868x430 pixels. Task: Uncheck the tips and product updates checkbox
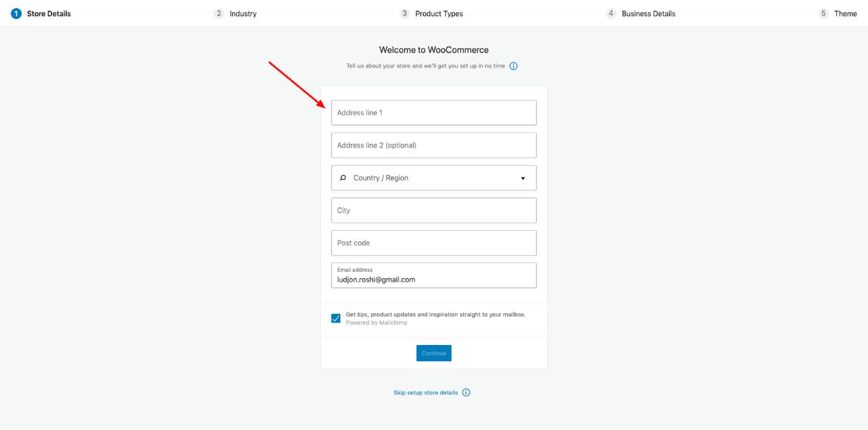[336, 318]
